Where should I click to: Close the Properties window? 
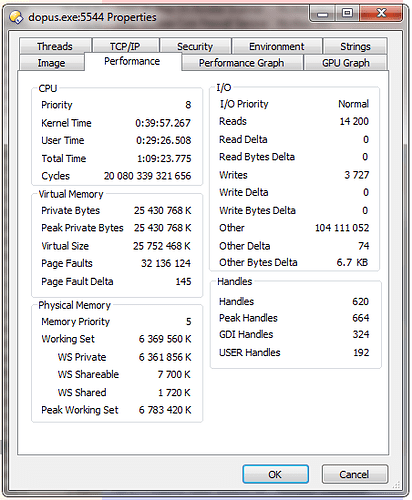click(381, 13)
